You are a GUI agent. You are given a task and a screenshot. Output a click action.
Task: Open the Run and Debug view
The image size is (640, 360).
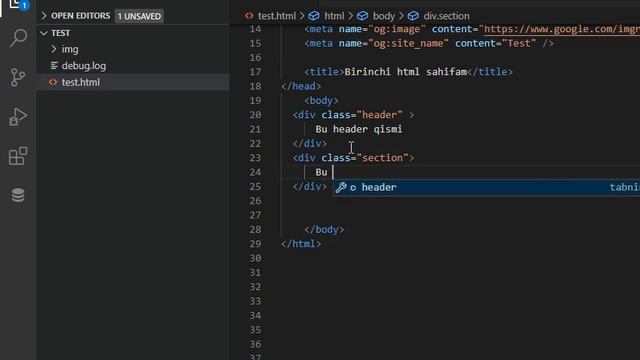(18, 116)
